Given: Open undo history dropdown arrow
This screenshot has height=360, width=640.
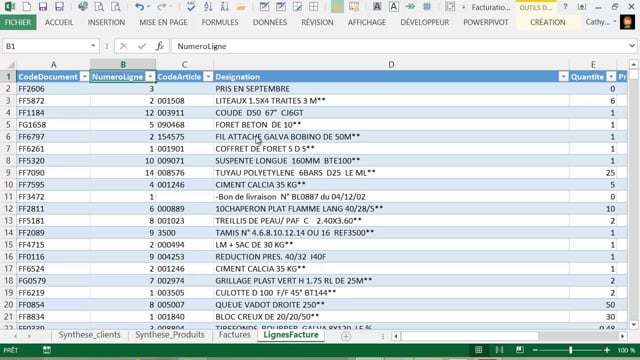Looking at the screenshot, I should point(149,7).
